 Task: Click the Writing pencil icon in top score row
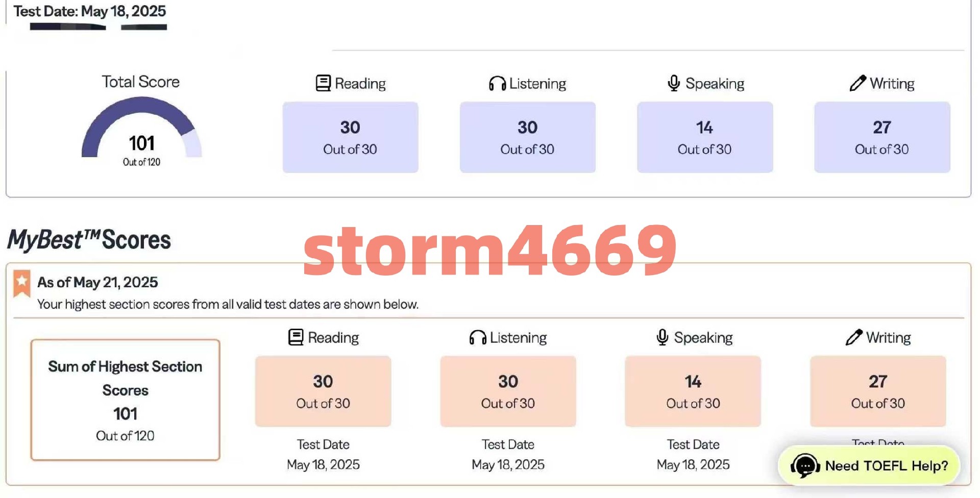click(x=858, y=83)
